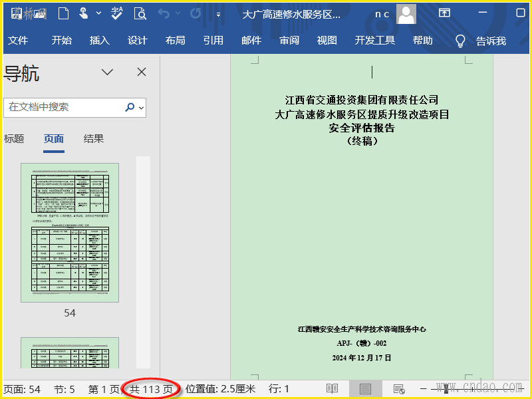Click the magnifier search icon in navigation pane
This screenshot has height=399, width=532.
pos(130,108)
